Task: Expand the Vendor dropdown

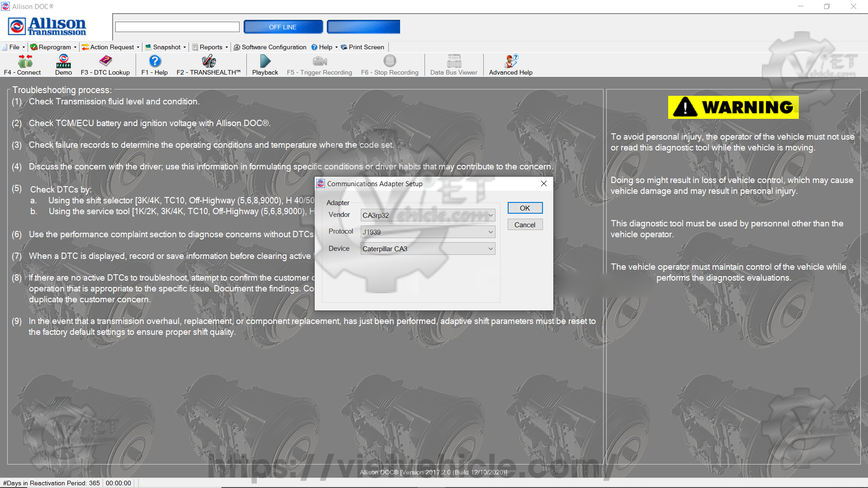Action: [428, 215]
